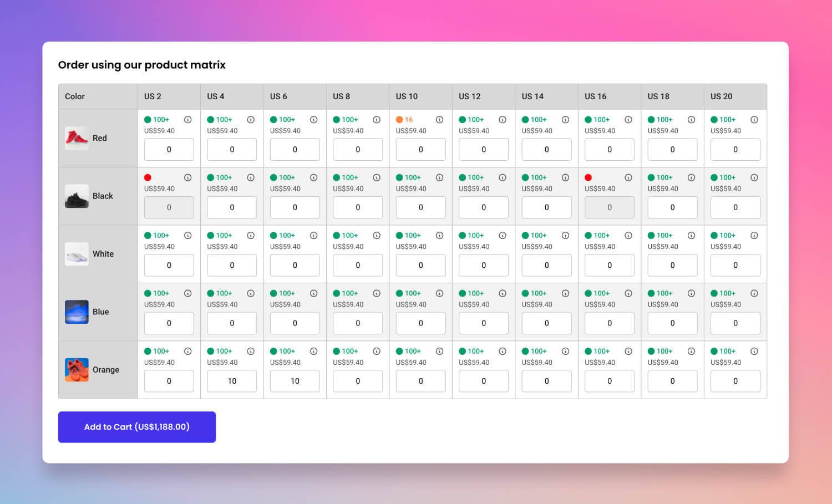Click quantity field for Blue US 12
Image resolution: width=832 pixels, height=504 pixels.
tap(484, 323)
